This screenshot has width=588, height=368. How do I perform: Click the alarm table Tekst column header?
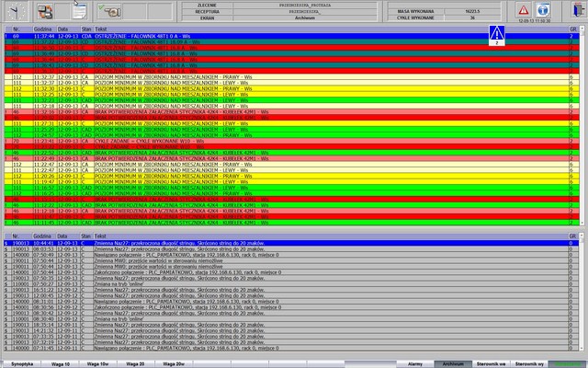pos(331,29)
